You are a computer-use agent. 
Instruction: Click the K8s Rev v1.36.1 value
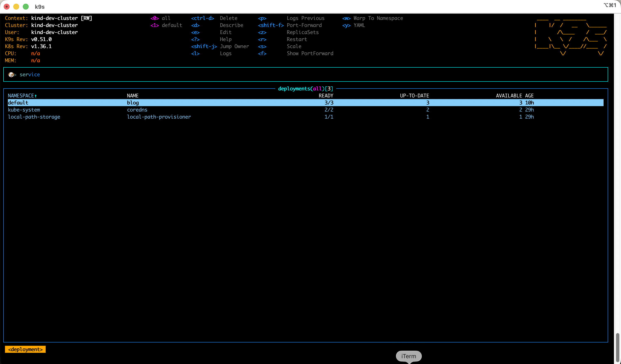pos(41,46)
